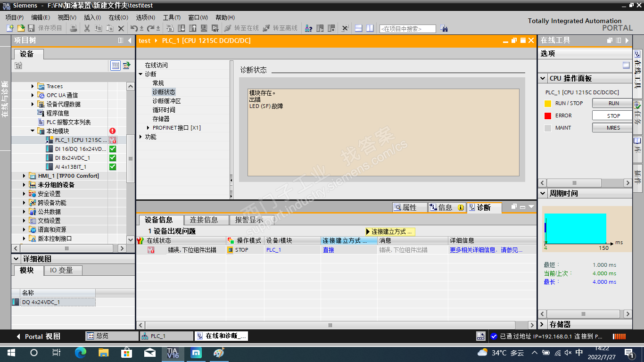Image resolution: width=644 pixels, height=362 pixels.
Task: Click the copy toolbar icon
Action: point(99,28)
